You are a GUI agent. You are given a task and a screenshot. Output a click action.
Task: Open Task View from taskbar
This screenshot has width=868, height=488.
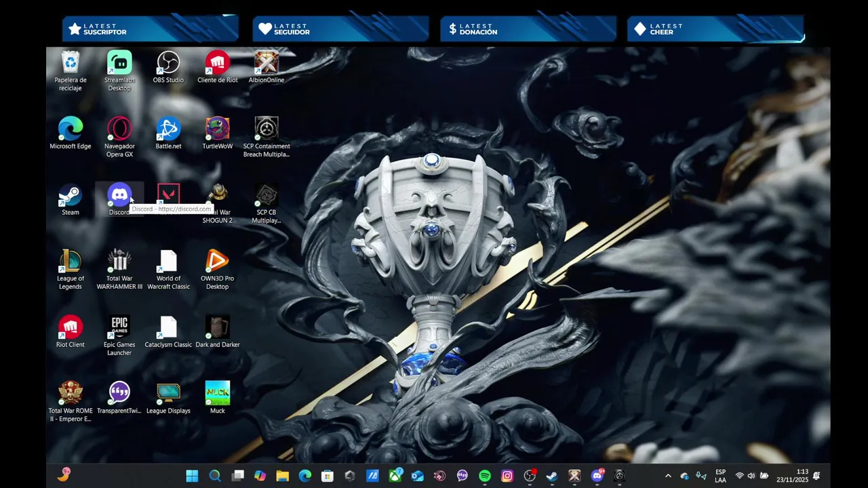tap(237, 476)
